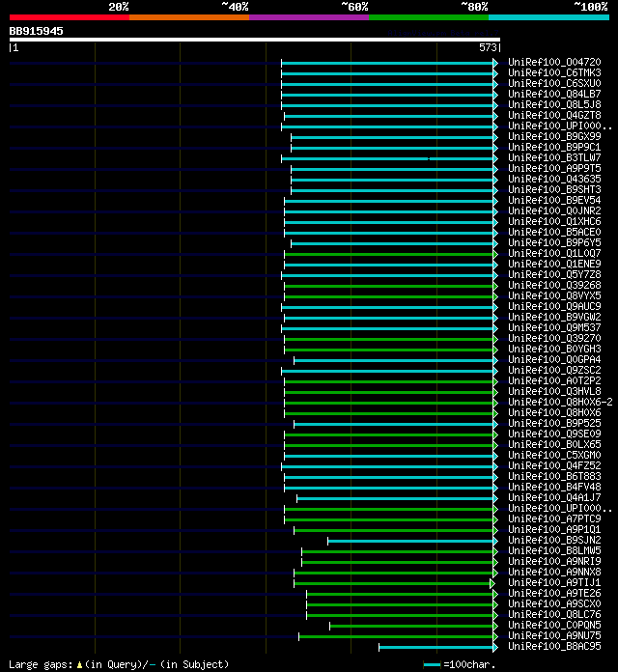This screenshot has width=618, height=672.
Task: Select label UniRef100_B4FV48
Action: click(554, 488)
